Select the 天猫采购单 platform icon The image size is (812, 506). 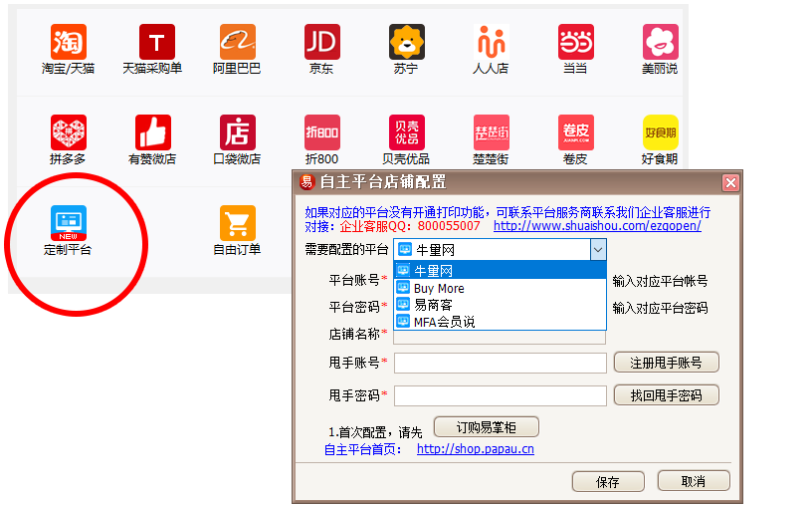(x=157, y=42)
